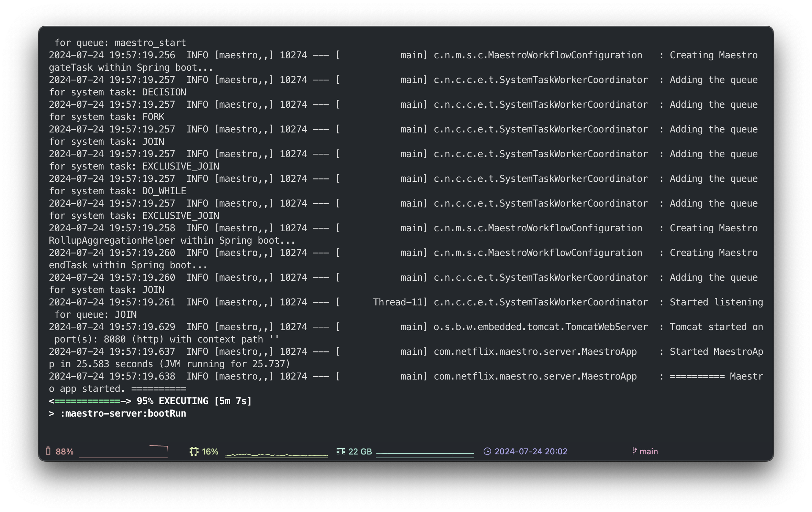This screenshot has height=512, width=812.
Task: Click the memory RAM icon
Action: click(340, 451)
